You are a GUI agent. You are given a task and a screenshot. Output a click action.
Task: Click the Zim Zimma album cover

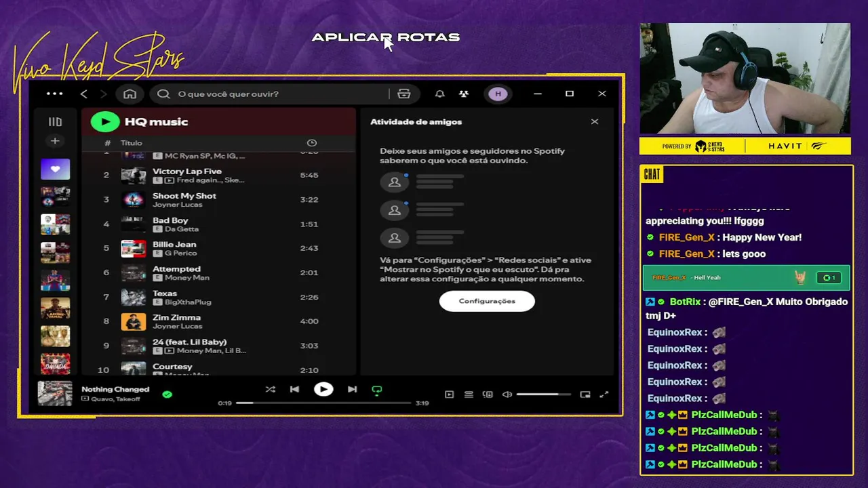pos(134,321)
